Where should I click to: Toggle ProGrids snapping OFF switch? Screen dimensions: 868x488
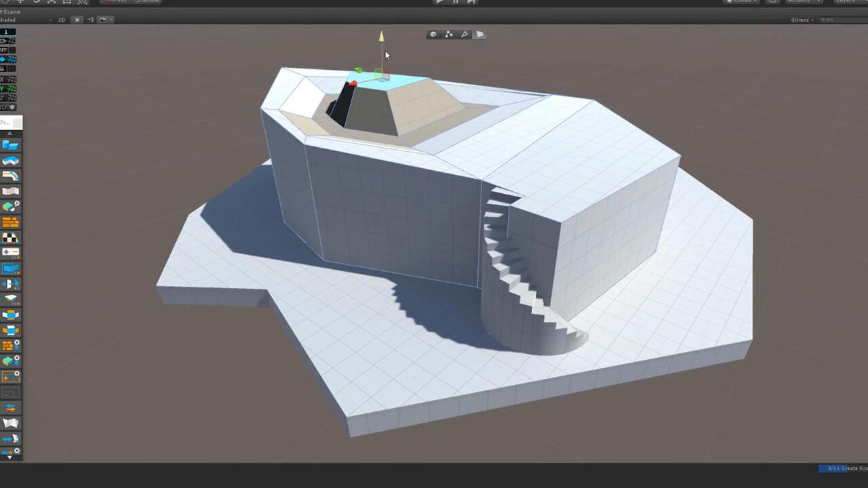[8, 50]
